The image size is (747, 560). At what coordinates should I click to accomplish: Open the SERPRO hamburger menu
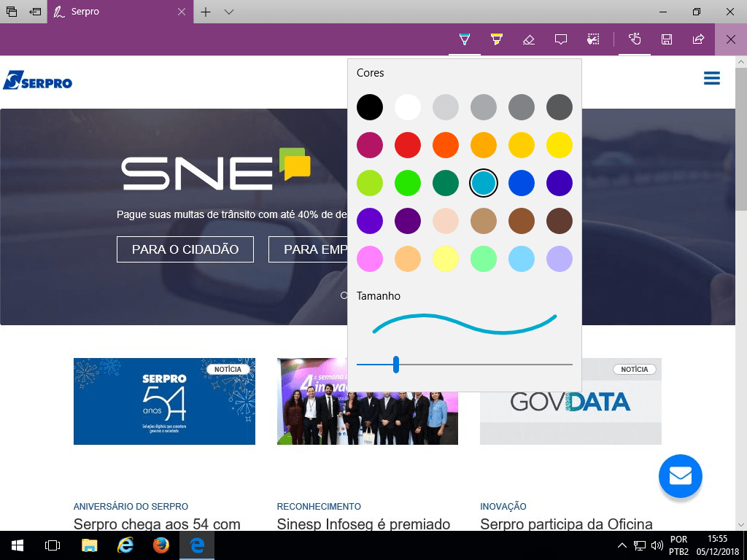coord(711,79)
